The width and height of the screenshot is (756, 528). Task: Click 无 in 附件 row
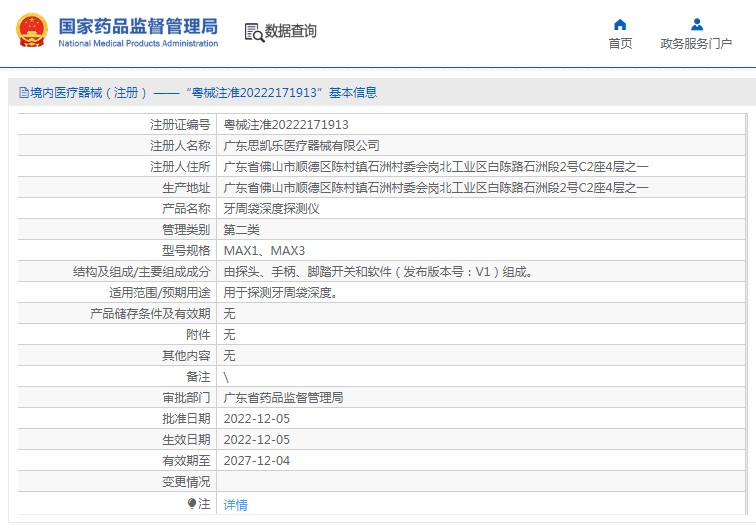[230, 335]
